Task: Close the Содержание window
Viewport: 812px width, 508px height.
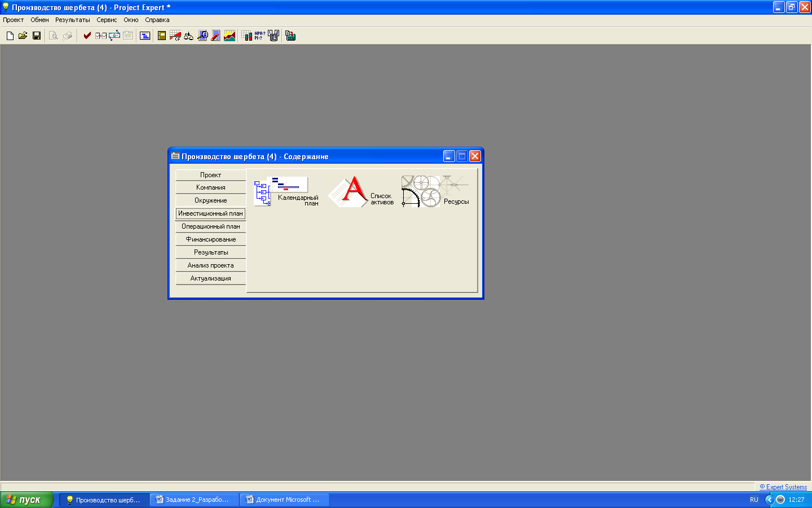Action: point(475,156)
